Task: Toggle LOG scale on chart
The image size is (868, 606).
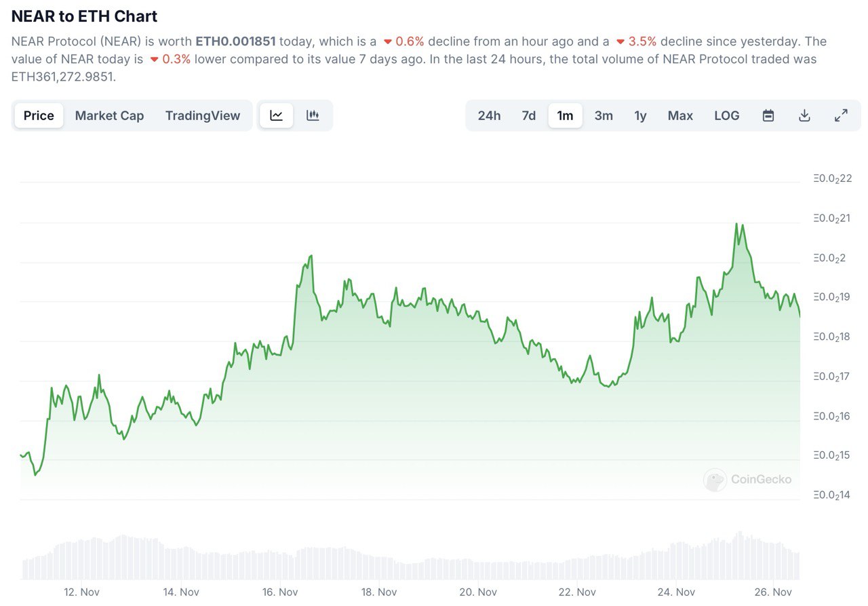Action: (726, 115)
